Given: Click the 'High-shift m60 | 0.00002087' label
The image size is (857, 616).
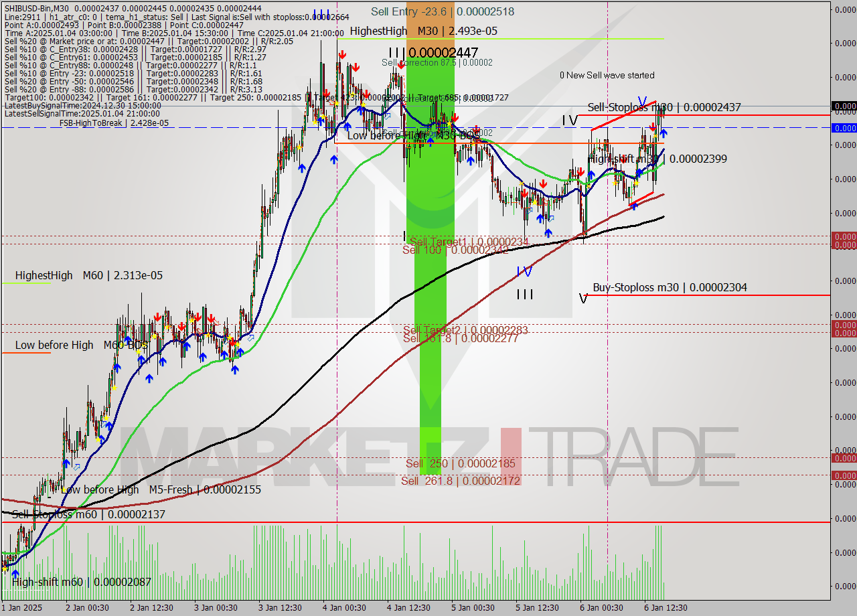Looking at the screenshot, I should pyautogui.click(x=82, y=582).
